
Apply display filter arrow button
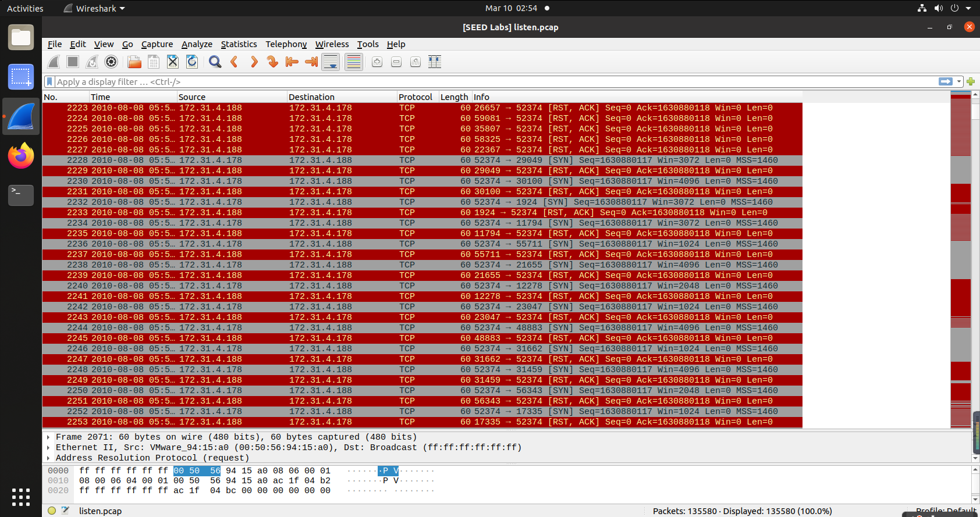click(x=946, y=81)
